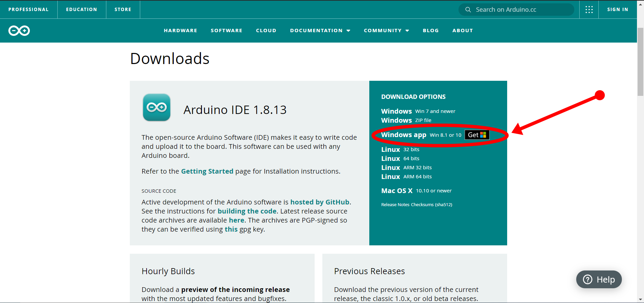
Task: Click the DOWNLOAD OPTIONS heading
Action: tap(413, 97)
